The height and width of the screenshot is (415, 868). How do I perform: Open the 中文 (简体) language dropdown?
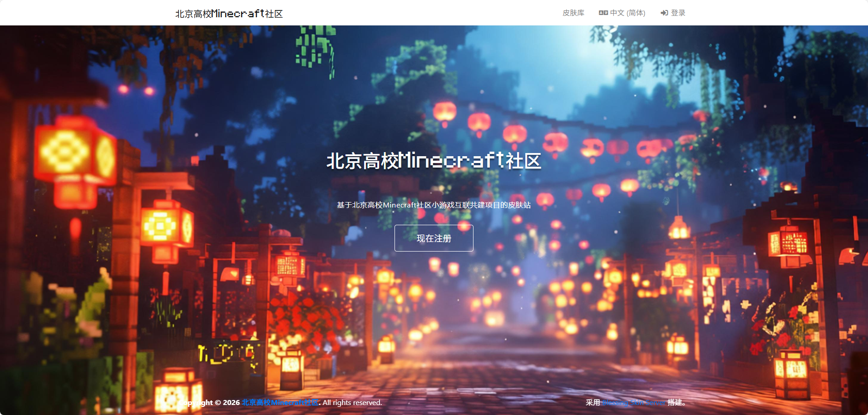pos(622,13)
